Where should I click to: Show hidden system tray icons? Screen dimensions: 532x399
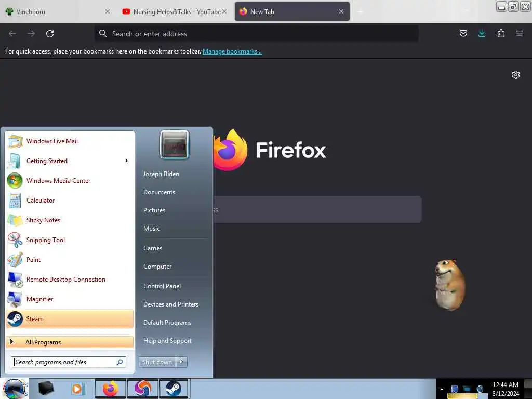(442, 389)
